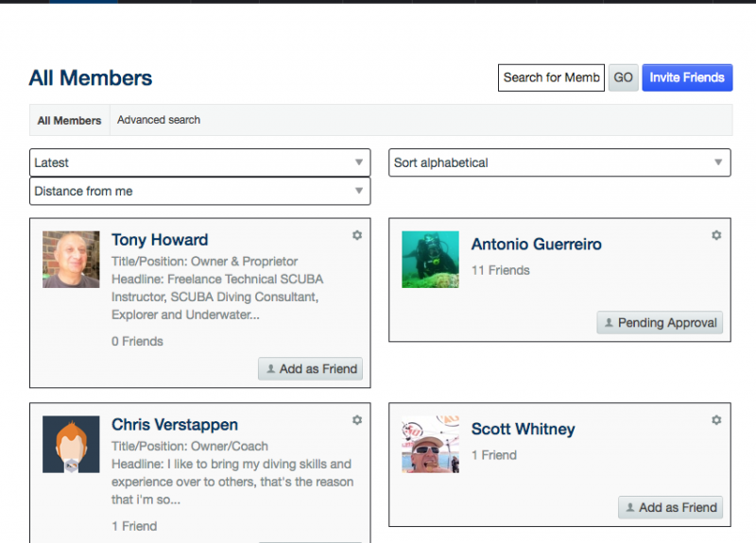Open settings gear on Scott Whitney card

coord(716,420)
